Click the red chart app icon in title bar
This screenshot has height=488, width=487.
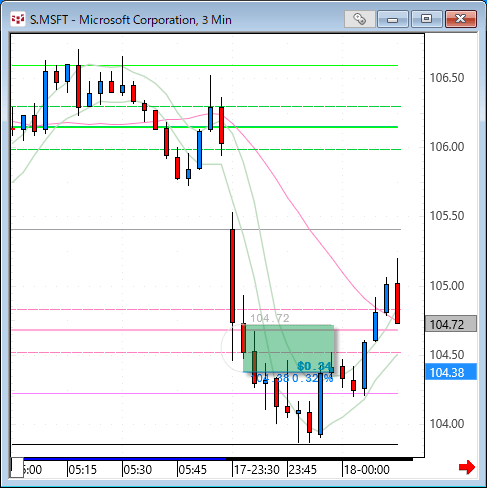pyautogui.click(x=18, y=19)
